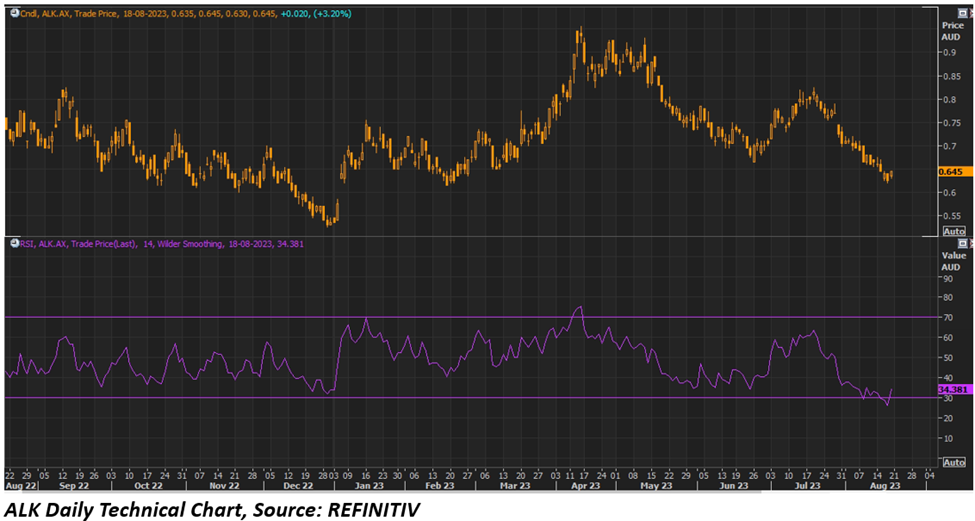Click the 'Aug 23' month label

(884, 486)
